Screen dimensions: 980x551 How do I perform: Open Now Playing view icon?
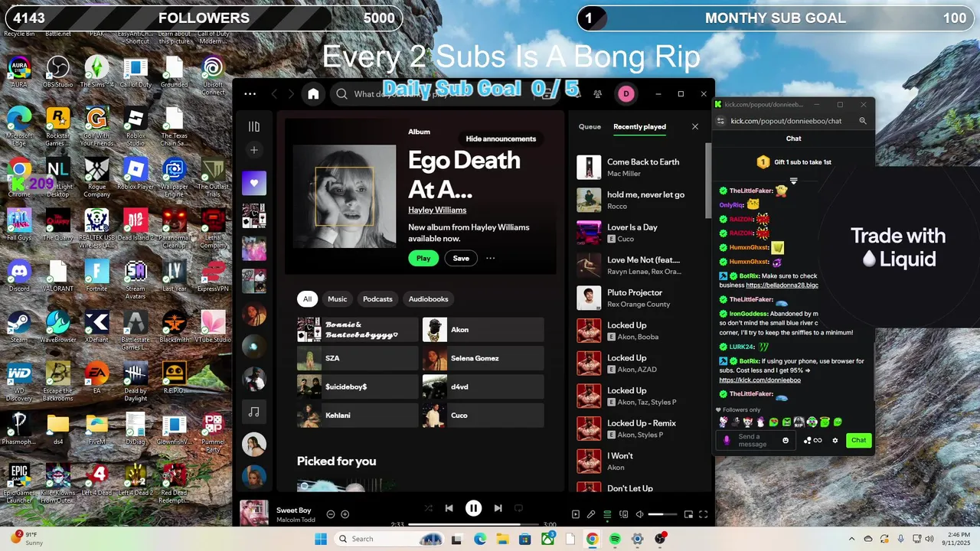click(576, 514)
